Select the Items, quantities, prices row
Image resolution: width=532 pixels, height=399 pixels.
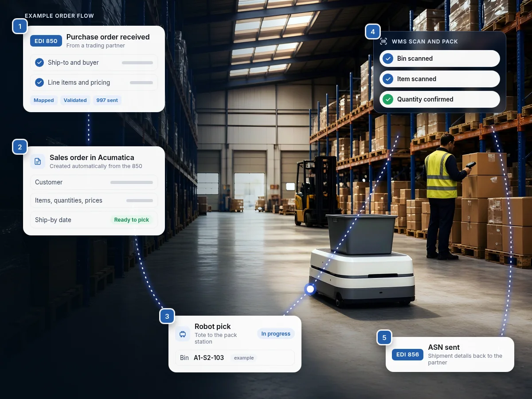click(x=94, y=200)
